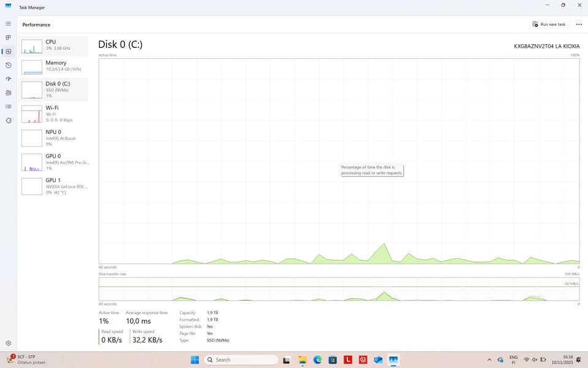The height and width of the screenshot is (368, 588).
Task: Click the muted volume tray icon
Action: 535,360
